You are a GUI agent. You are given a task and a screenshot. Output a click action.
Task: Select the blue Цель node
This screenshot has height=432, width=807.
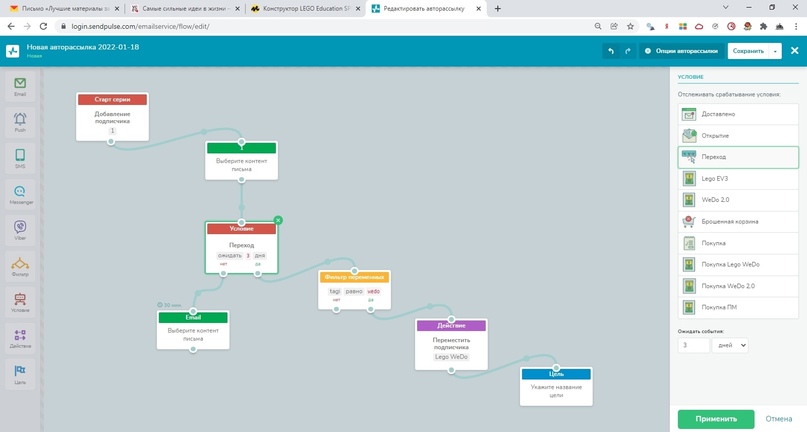556,387
